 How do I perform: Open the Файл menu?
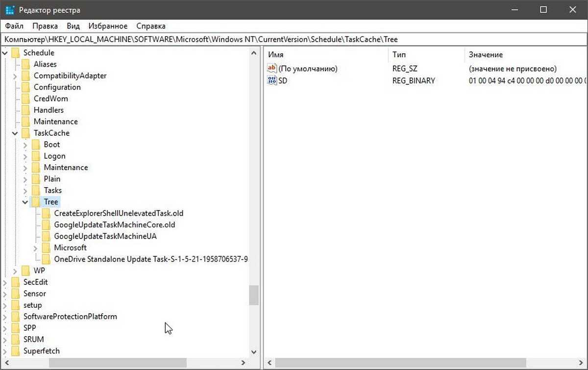14,26
